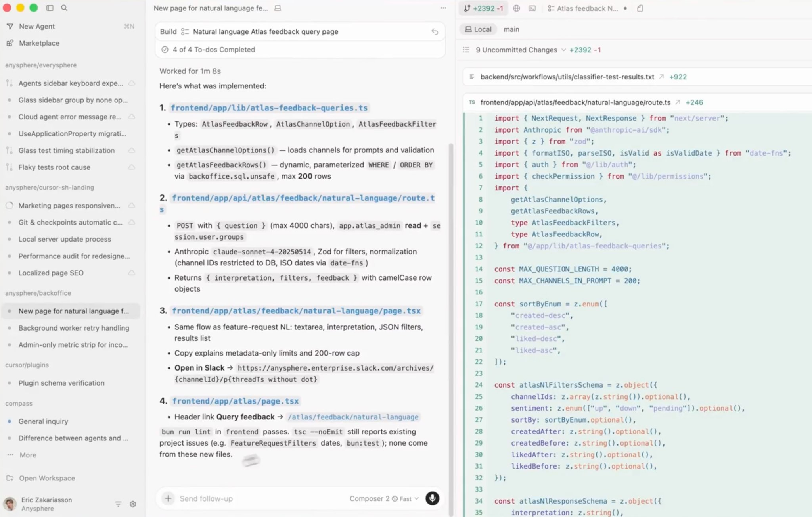Open the New page for natural language f... agent
812x517 pixels.
coord(71,311)
